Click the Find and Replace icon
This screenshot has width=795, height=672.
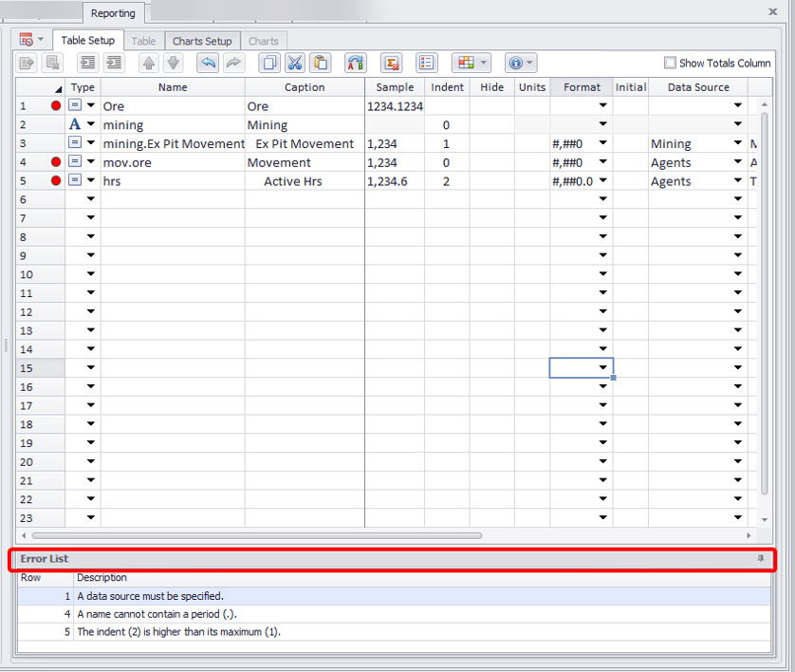pyautogui.click(x=355, y=63)
